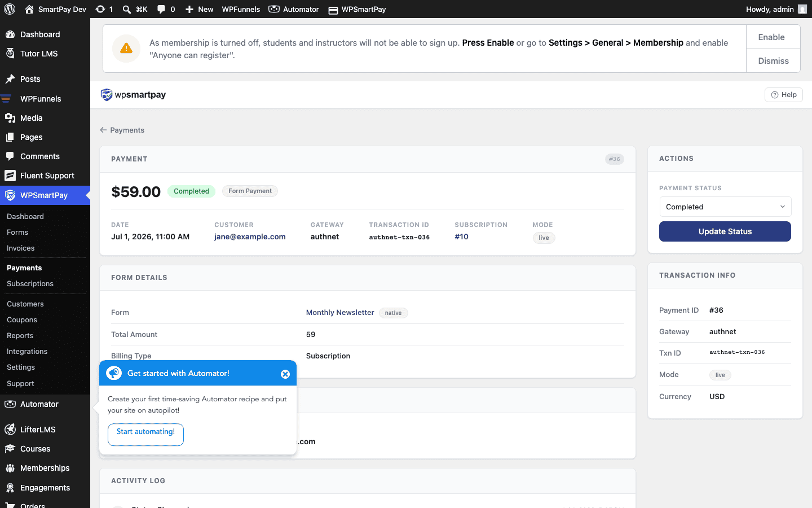Open the search command palette ⌘K
The image size is (812, 508).
click(135, 9)
